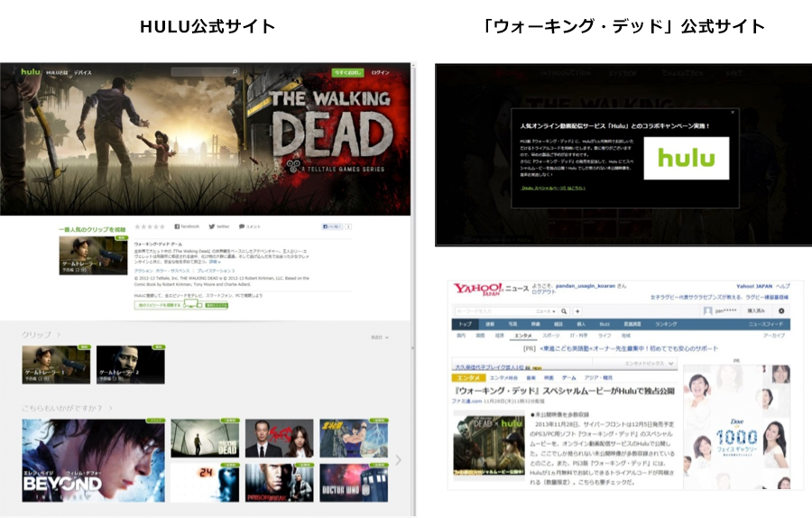Screen dimensions: 812x518
Task: Click the アクション genre link
Action: 143,271
